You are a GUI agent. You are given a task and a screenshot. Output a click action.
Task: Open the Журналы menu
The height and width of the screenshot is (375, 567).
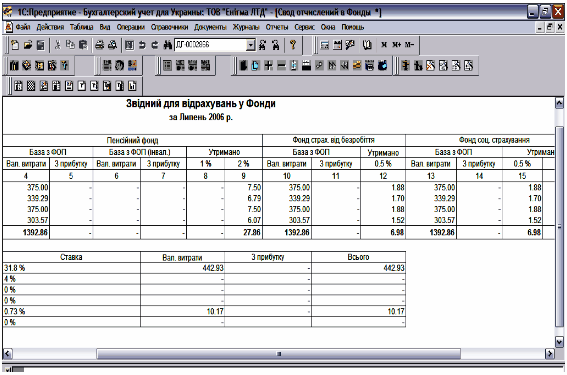(246, 27)
